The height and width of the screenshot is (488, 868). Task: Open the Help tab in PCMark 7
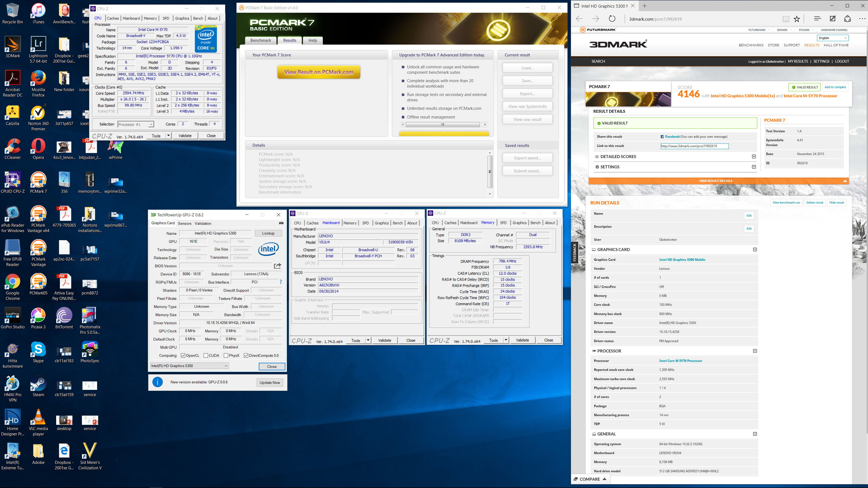[x=312, y=40]
